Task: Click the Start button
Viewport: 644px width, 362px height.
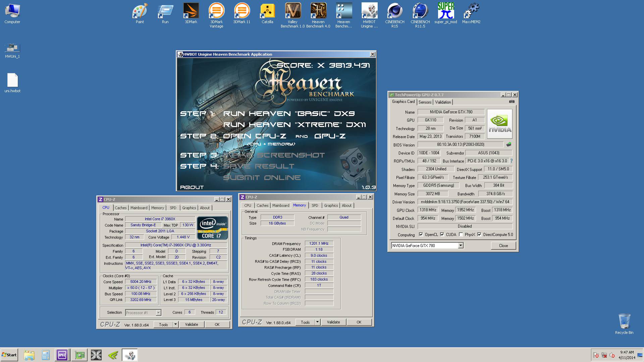Action: click(x=9, y=355)
